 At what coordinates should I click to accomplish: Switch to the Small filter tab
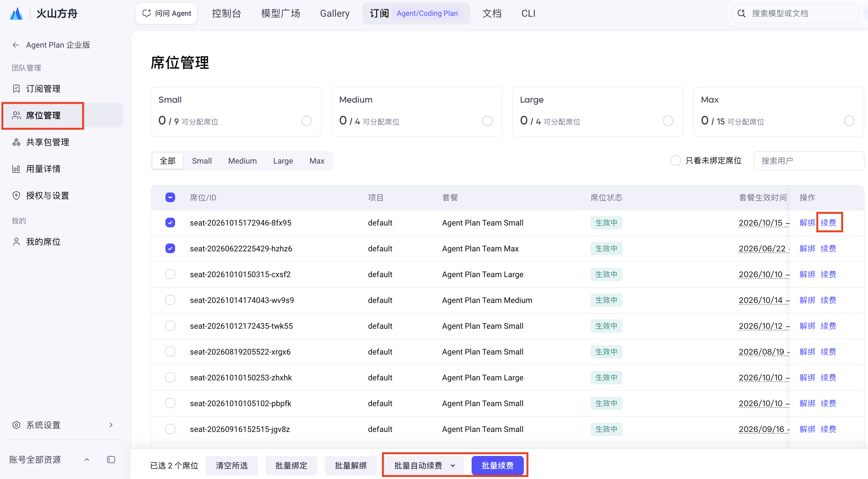pos(202,161)
